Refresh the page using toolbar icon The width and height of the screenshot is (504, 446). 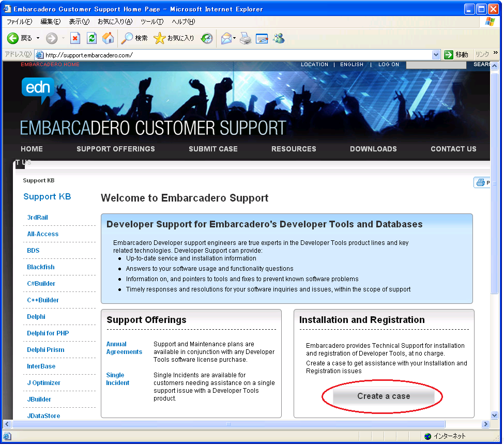coord(92,39)
